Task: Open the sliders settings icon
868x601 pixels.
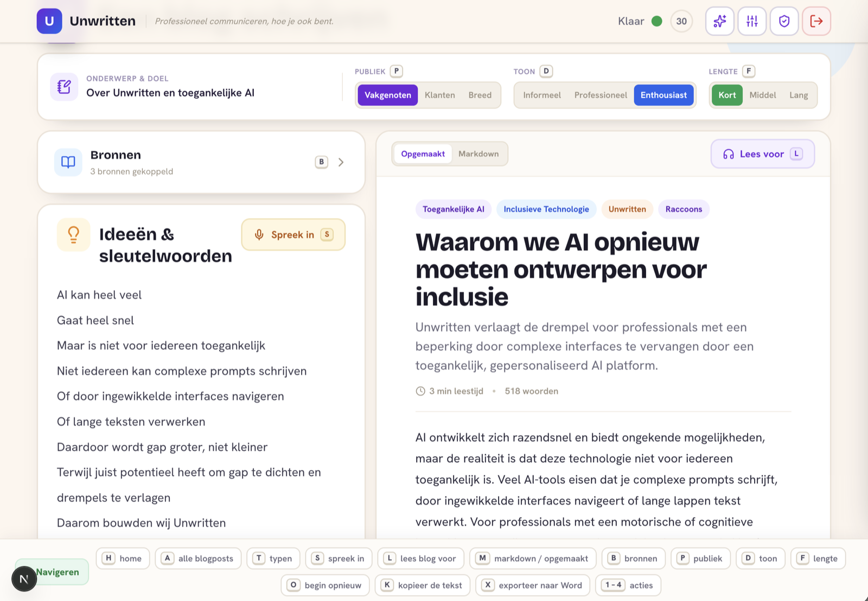Action: 752,21
